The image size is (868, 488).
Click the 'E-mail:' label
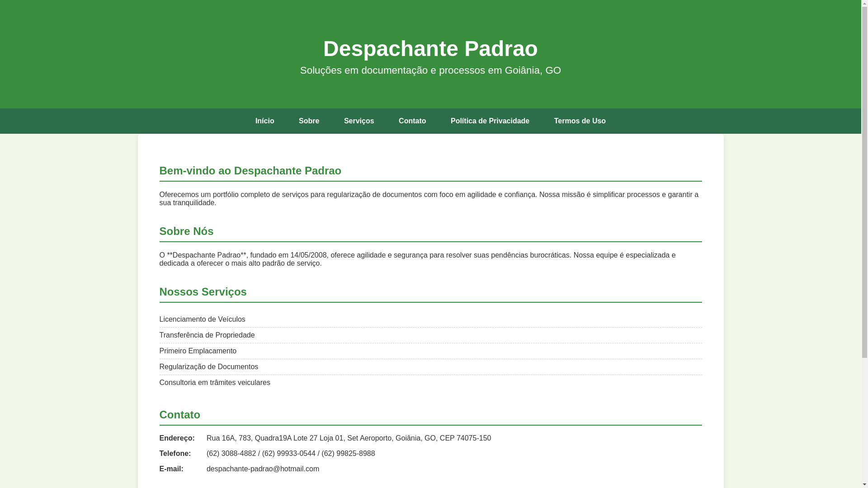pyautogui.click(x=171, y=469)
